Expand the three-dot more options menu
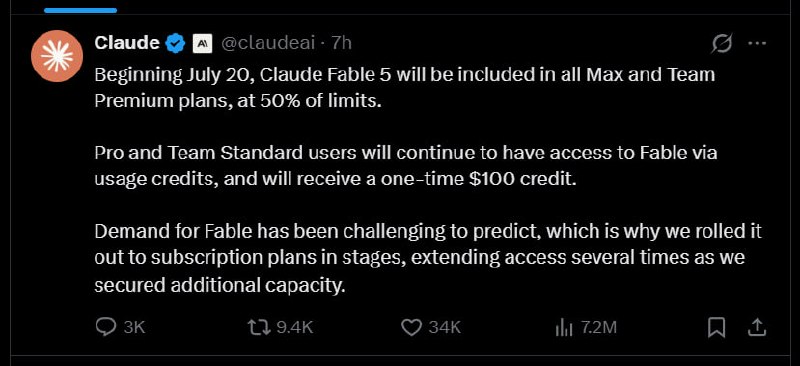This screenshot has height=366, width=800. pos(757,44)
